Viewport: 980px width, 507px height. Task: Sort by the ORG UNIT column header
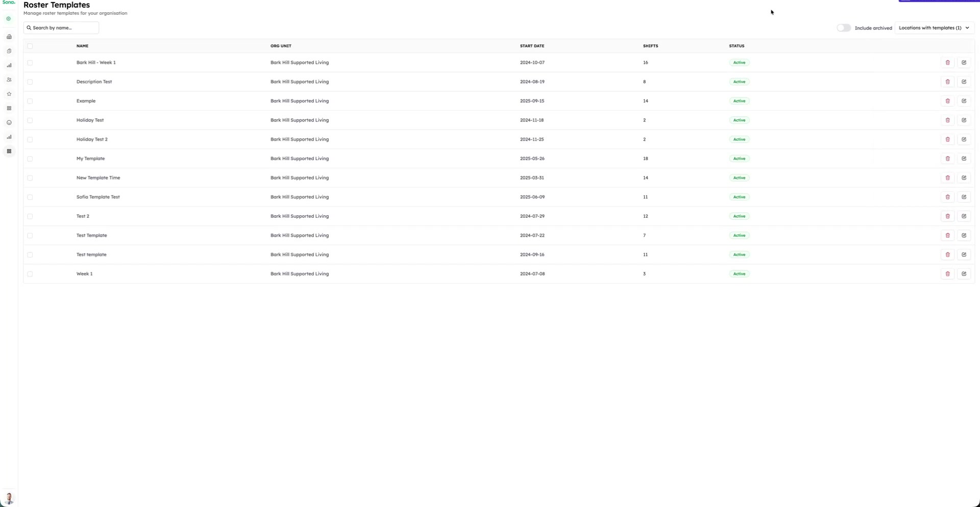coord(281,46)
